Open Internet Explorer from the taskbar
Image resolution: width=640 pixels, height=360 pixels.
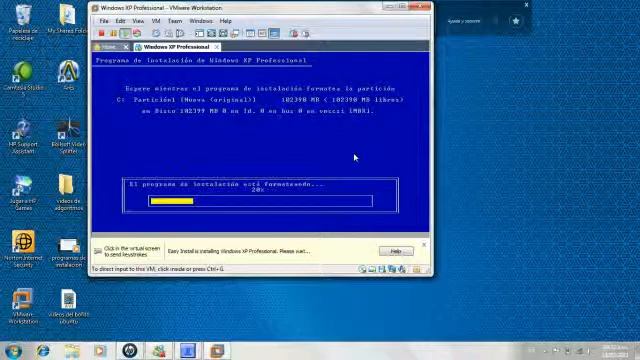pos(43,351)
